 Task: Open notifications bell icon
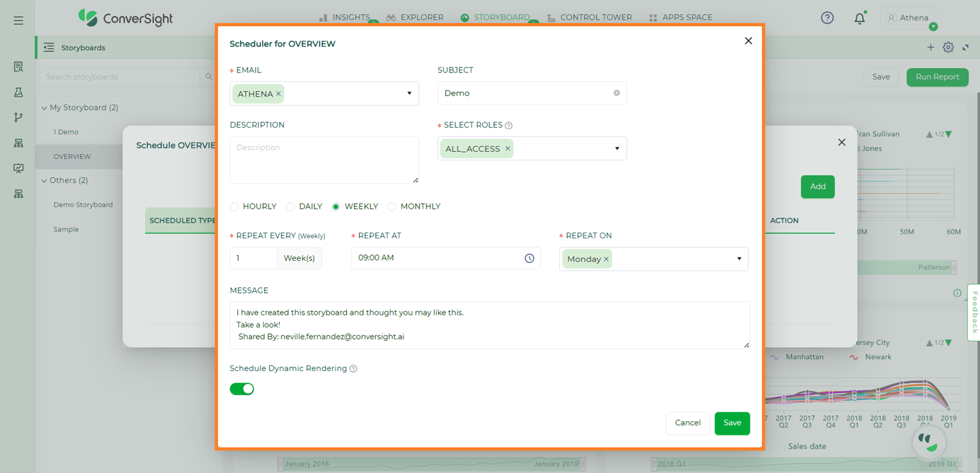tap(860, 19)
